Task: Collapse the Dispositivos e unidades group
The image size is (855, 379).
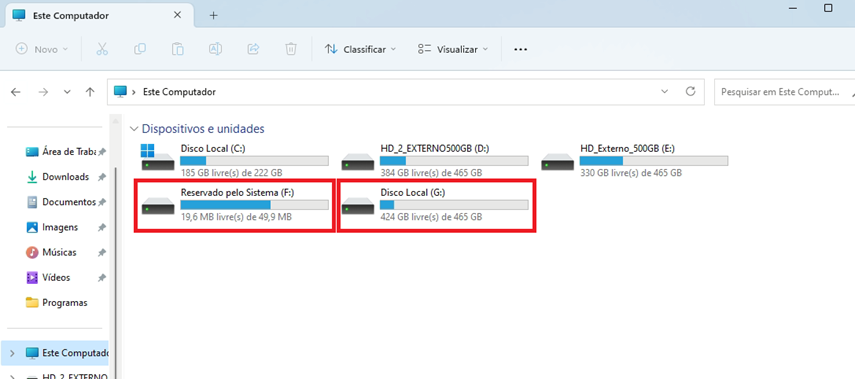Action: [x=134, y=129]
